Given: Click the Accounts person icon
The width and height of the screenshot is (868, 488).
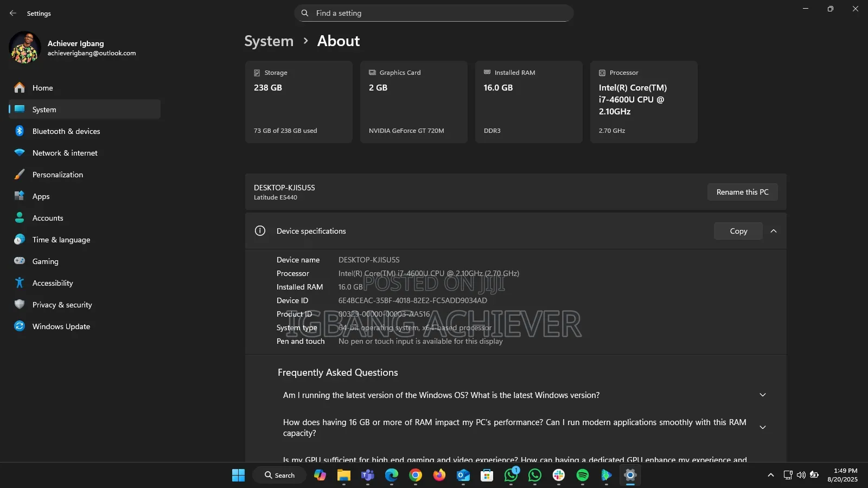Looking at the screenshot, I should coord(20,217).
